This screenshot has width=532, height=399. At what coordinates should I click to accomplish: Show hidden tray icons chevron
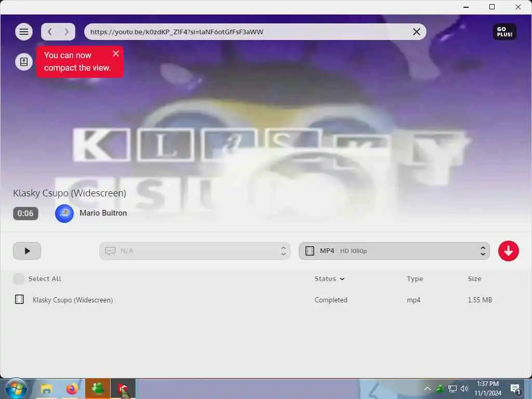(x=428, y=389)
